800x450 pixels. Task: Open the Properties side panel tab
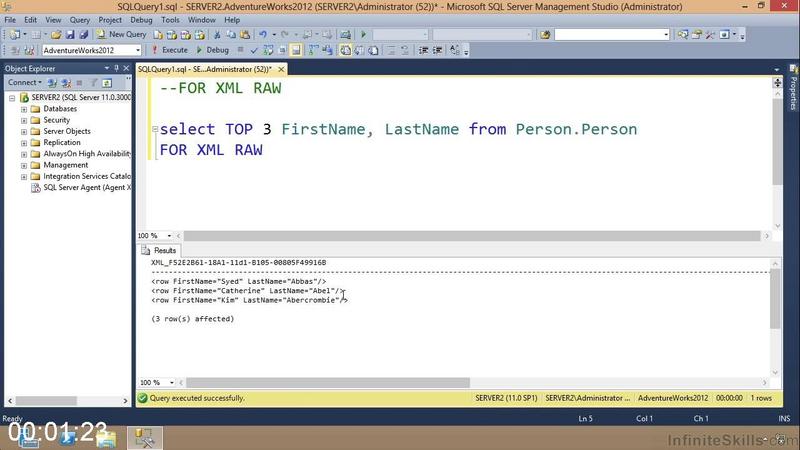(793, 88)
